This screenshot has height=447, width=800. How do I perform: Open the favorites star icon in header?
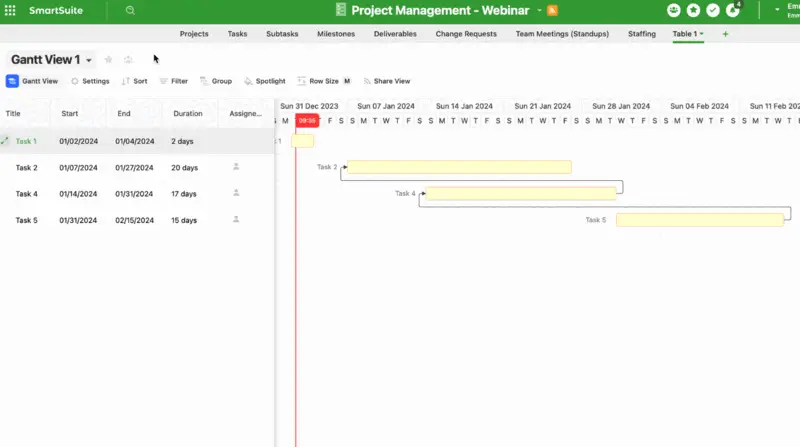click(693, 10)
